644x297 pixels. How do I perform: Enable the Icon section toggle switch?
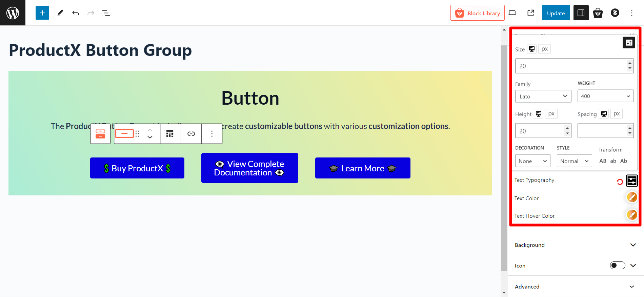[x=617, y=266]
